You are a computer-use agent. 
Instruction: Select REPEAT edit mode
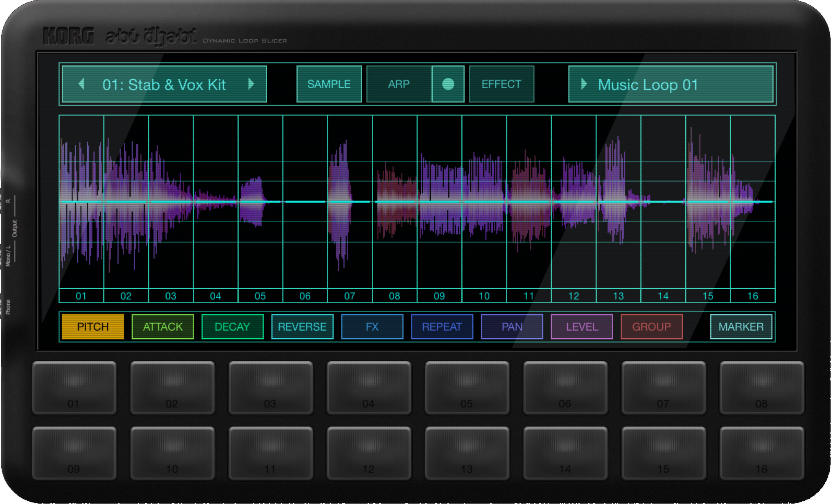442,326
